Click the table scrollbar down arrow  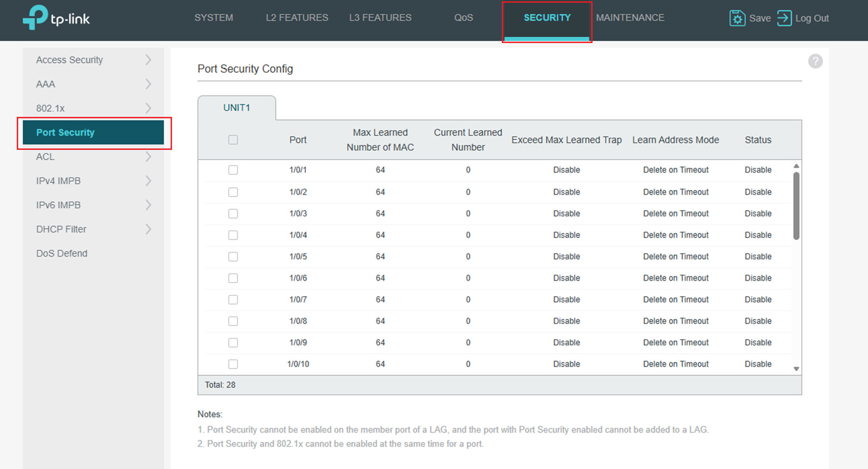click(x=797, y=369)
